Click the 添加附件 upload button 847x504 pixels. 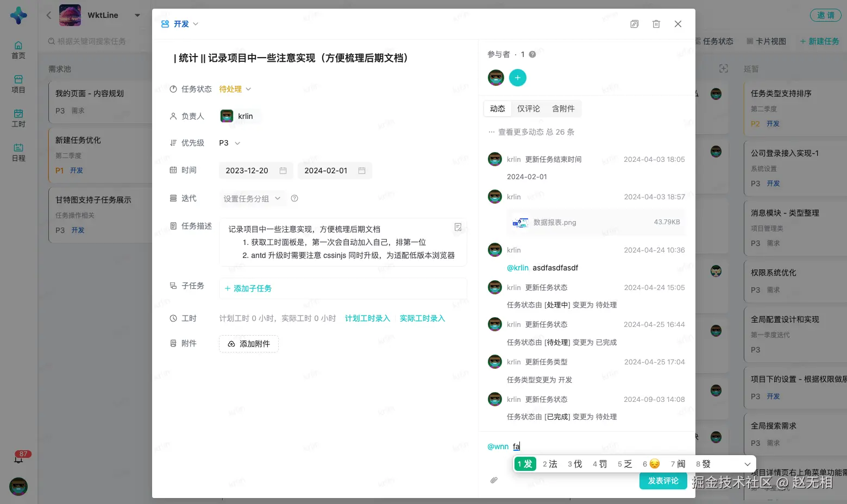[249, 344]
